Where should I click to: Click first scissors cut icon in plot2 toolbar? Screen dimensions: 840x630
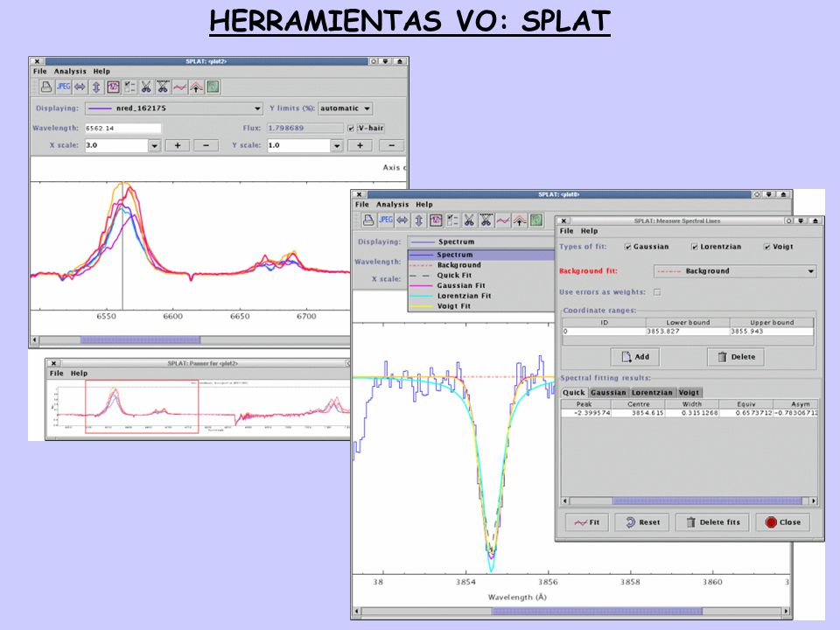pyautogui.click(x=146, y=87)
